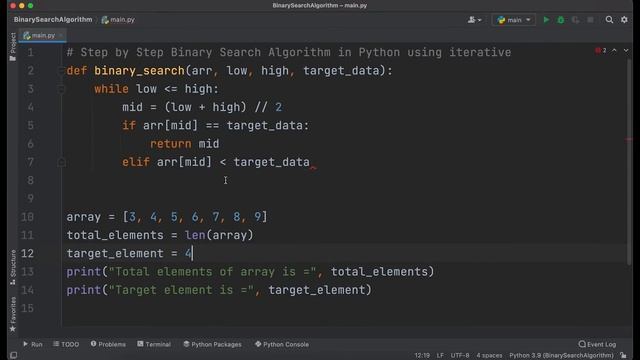Collapse the while loop fold marker
The width and height of the screenshot is (640, 360).
tap(61, 89)
